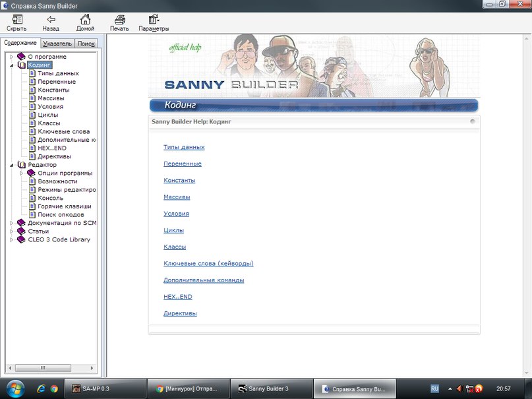Open the Классы link
532x399 pixels.
point(175,247)
